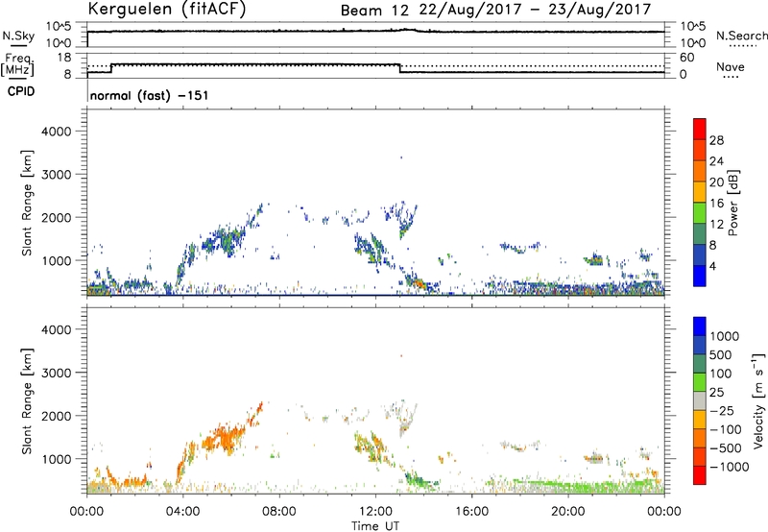
Task: Click the green velocity band near 20:00
Action: pos(586,486)
